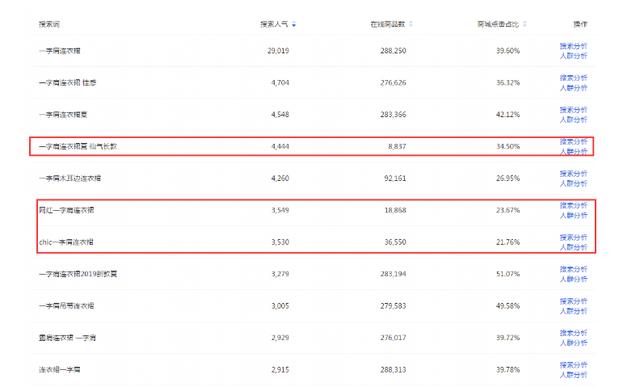This screenshot has height=387, width=640.
Task: Click the popularity value 4,260
Action: tap(280, 178)
